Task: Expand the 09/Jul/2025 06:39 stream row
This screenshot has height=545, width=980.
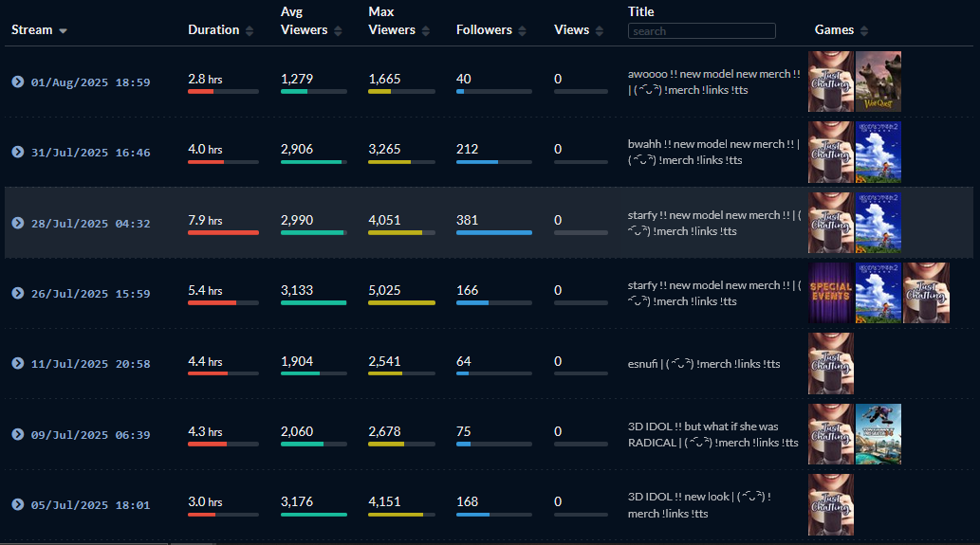Action: pyautogui.click(x=17, y=434)
